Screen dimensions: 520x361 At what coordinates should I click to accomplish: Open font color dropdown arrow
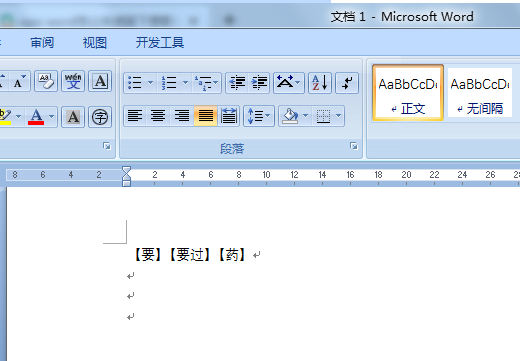[x=52, y=117]
